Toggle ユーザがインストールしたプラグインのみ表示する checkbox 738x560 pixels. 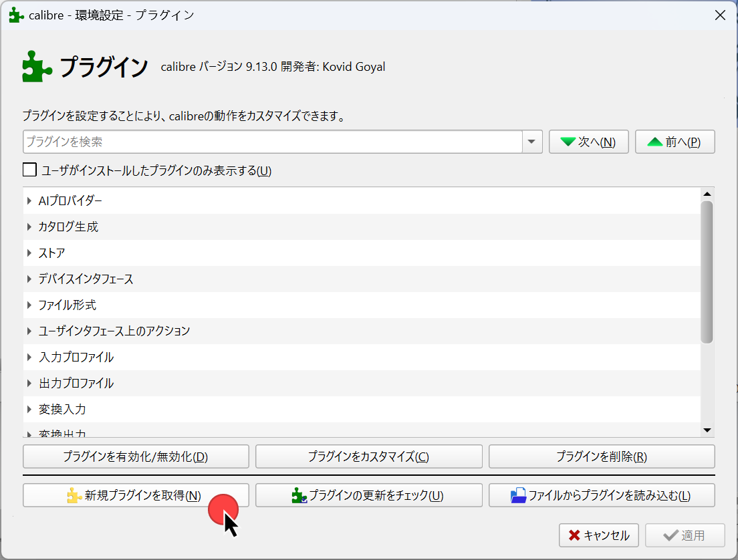tap(29, 170)
